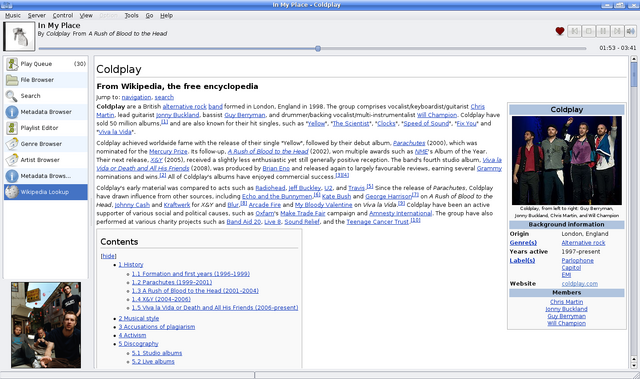Click the Play Queue count '(30)'
Viewport: 640px width, 379px height.
[x=80, y=64]
